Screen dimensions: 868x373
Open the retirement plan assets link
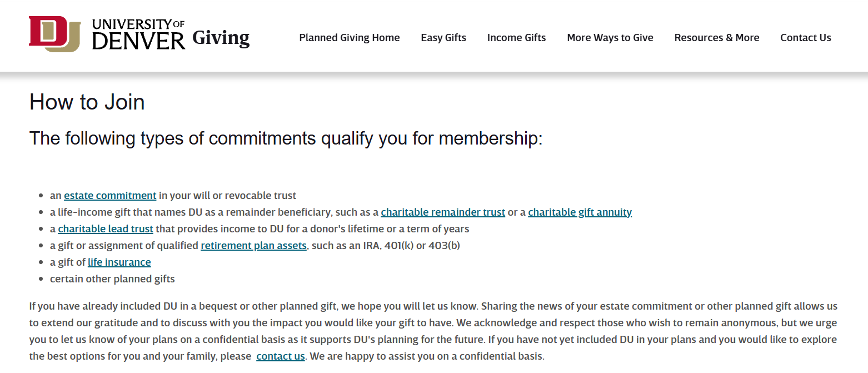click(253, 246)
